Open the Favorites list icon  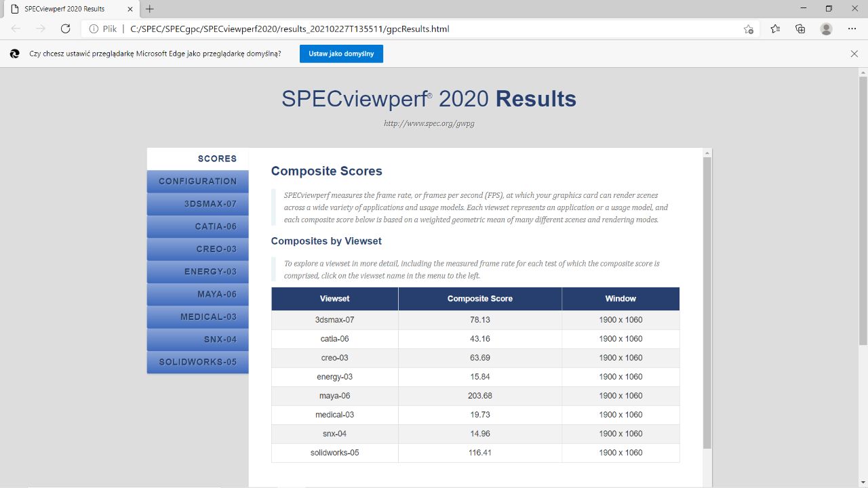tap(776, 28)
